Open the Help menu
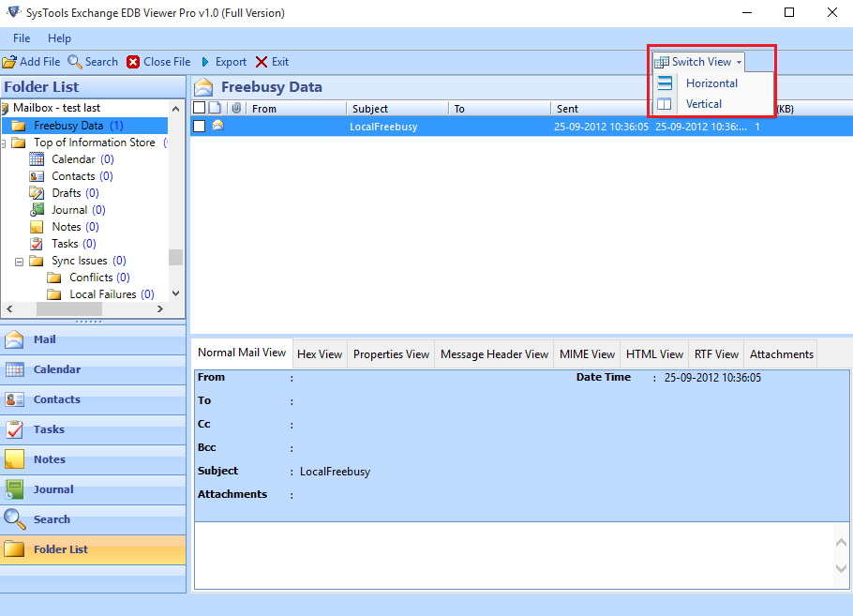The width and height of the screenshot is (853, 616). (59, 38)
